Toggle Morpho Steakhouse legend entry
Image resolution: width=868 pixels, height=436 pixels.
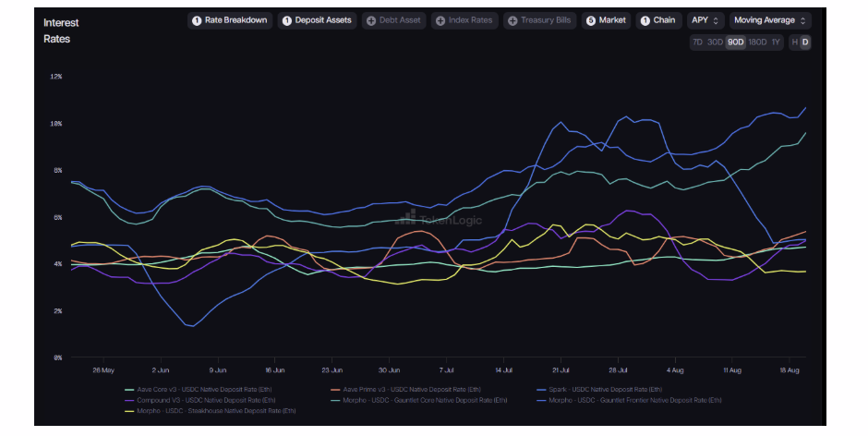[x=211, y=411]
